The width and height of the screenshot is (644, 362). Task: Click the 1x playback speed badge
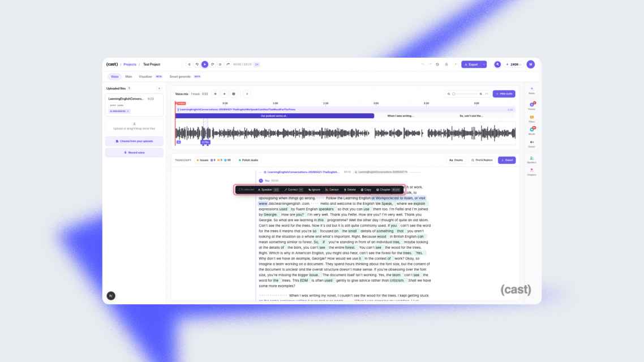(257, 64)
